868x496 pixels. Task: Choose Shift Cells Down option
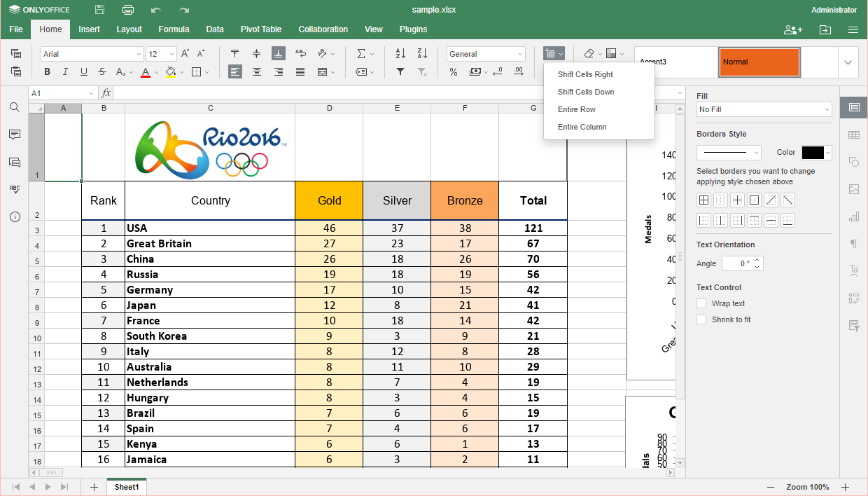click(x=586, y=92)
